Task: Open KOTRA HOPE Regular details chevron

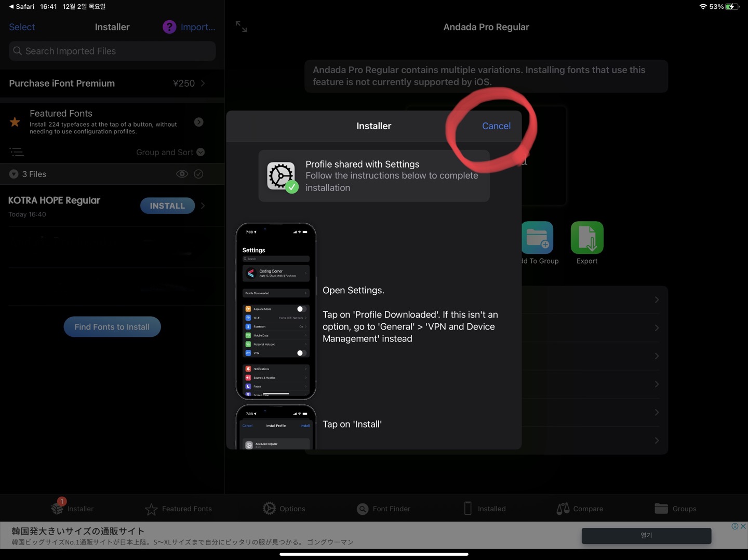Action: point(203,206)
